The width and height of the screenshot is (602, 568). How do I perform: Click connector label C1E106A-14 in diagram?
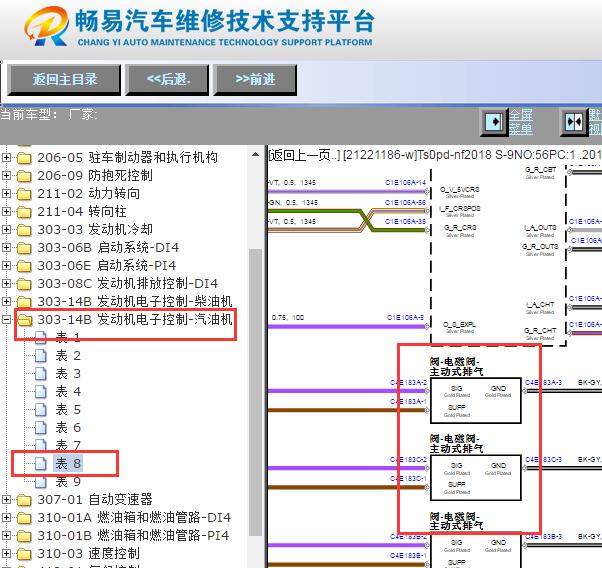click(405, 183)
